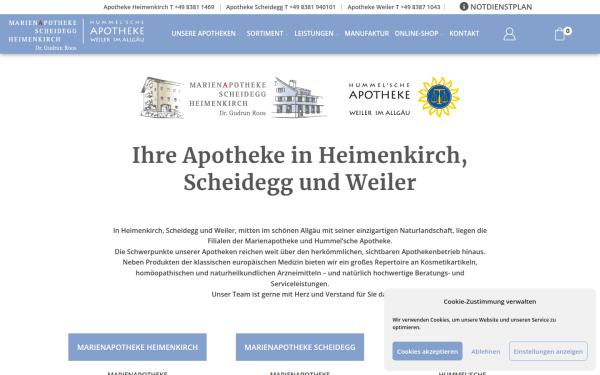The height and width of the screenshot is (375, 600).
Task: Click the Hummel'sche Apotheke Weiler center logo
Action: pyautogui.click(x=379, y=99)
